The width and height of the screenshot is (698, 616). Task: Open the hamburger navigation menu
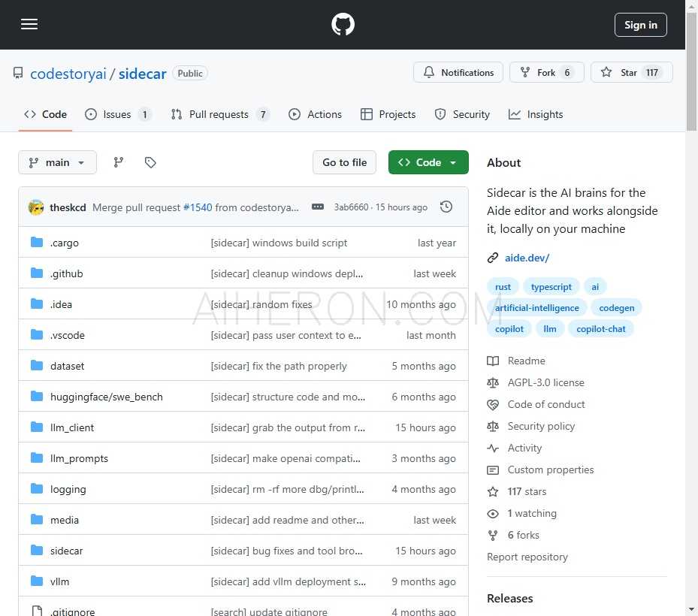click(29, 25)
